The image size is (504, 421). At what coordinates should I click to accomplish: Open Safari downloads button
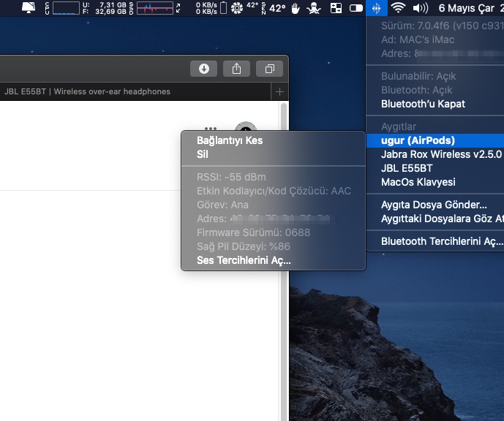click(203, 69)
